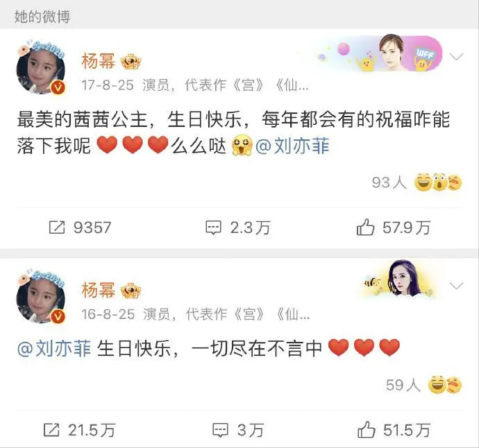Tap the repost icon showing 9357
Image resolution: width=479 pixels, height=448 pixels.
(x=57, y=227)
